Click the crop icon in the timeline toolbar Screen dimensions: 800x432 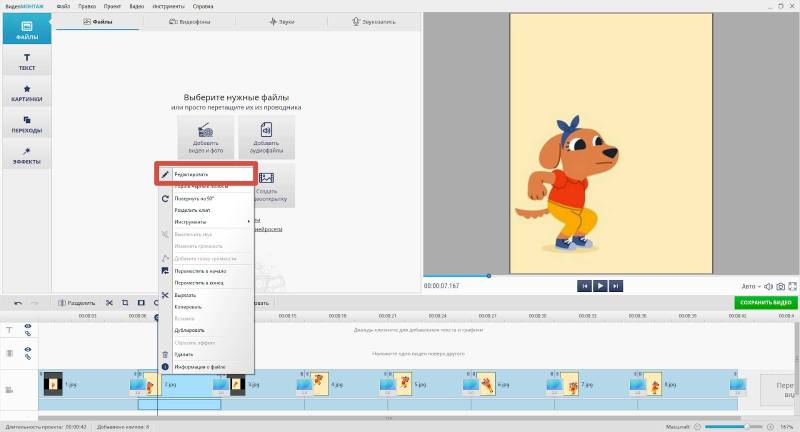pos(125,303)
